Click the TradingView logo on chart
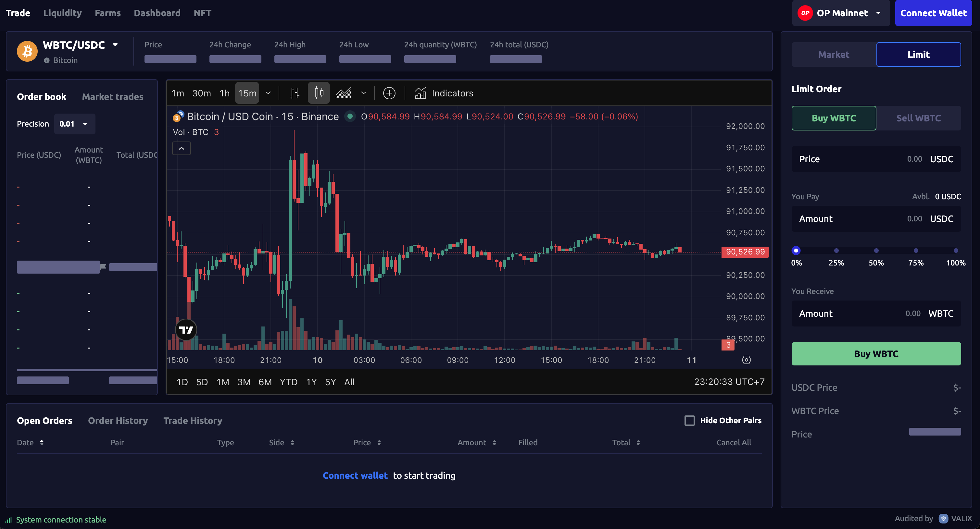 click(186, 330)
